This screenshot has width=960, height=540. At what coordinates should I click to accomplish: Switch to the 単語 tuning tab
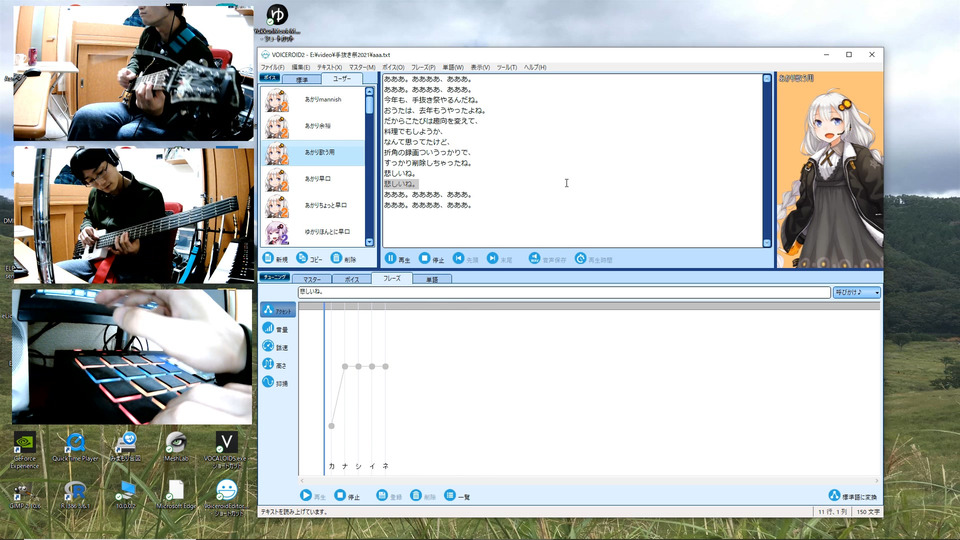tap(432, 279)
